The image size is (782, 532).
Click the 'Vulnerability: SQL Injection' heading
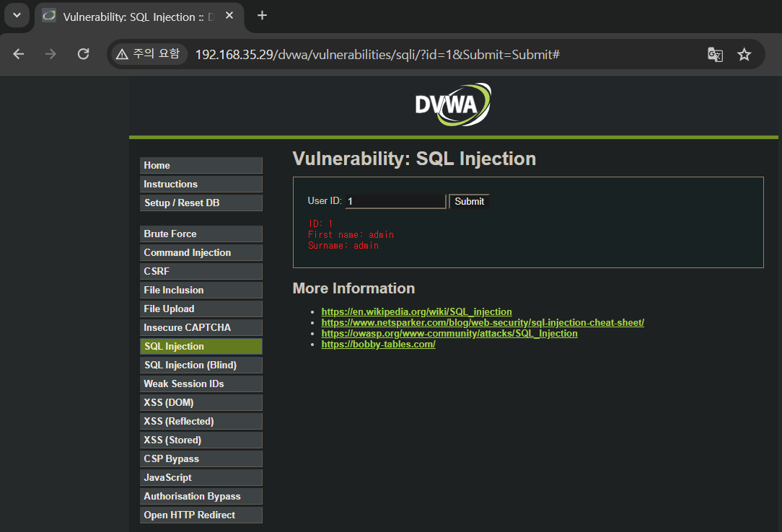click(414, 159)
